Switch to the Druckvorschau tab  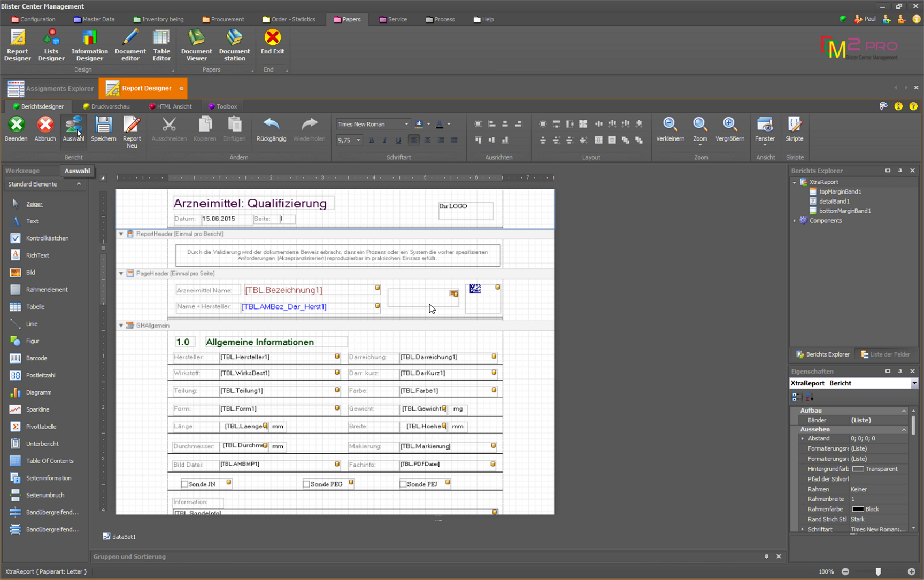coord(110,106)
